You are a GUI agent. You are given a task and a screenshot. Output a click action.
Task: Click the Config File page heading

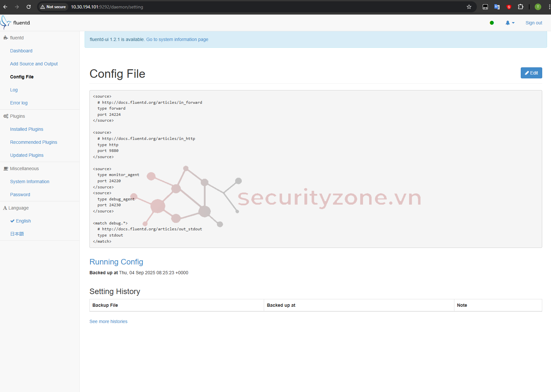pyautogui.click(x=117, y=74)
